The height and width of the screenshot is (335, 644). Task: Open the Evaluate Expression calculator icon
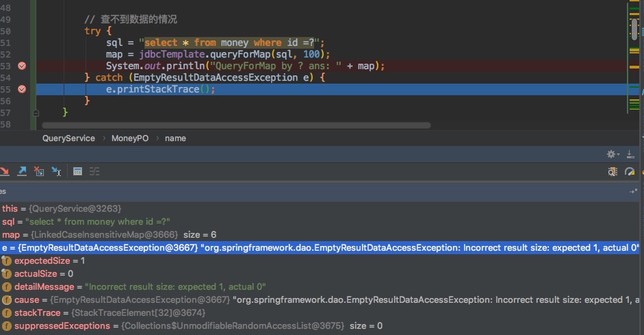coord(77,171)
